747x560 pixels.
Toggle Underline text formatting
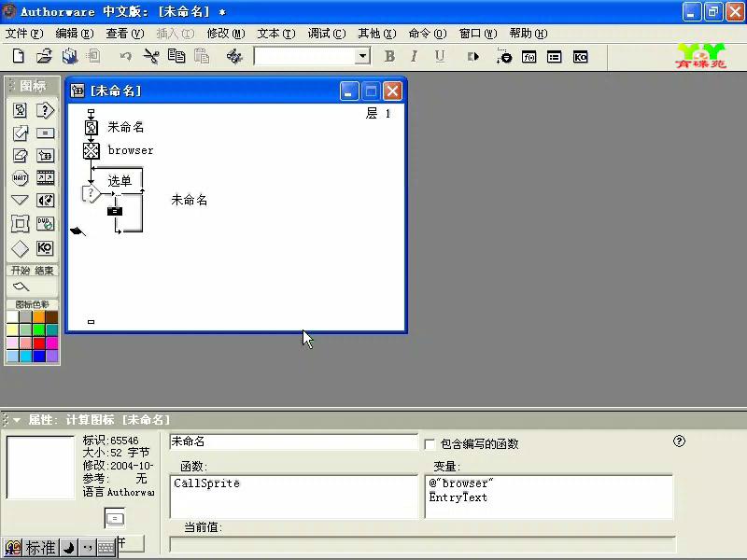click(440, 56)
